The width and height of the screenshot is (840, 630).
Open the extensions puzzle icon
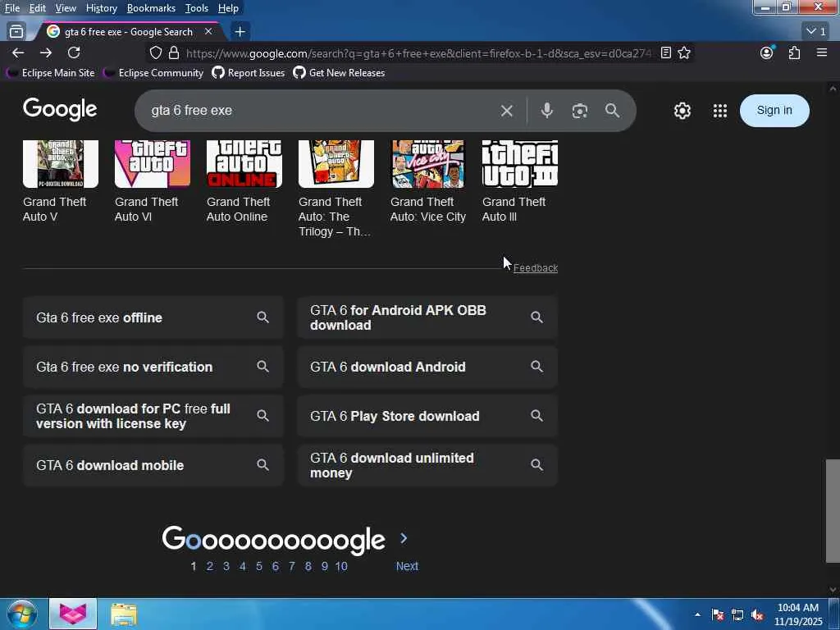point(794,52)
